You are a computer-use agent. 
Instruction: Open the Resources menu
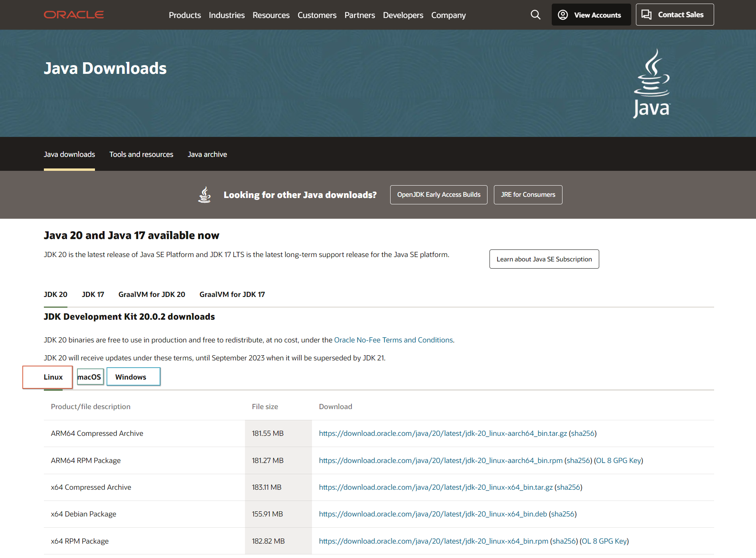[271, 15]
